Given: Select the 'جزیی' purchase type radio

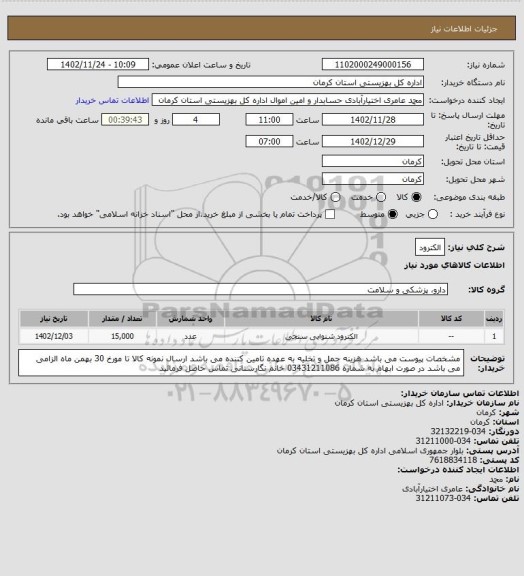Looking at the screenshot, I should coord(433,214).
